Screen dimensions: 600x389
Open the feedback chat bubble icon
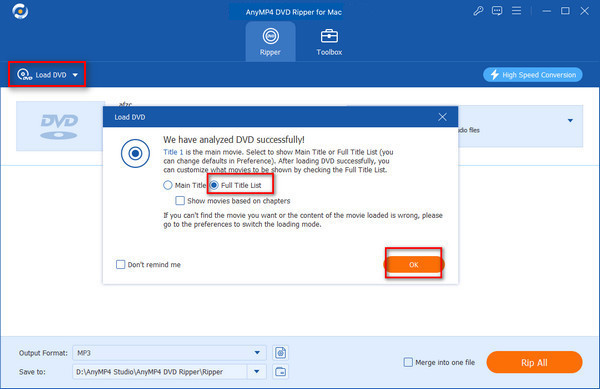497,11
